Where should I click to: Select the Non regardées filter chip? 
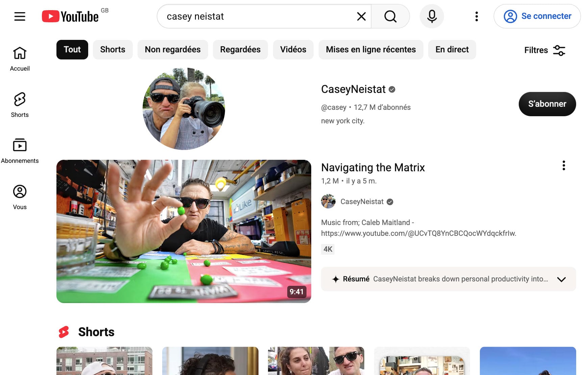click(173, 50)
